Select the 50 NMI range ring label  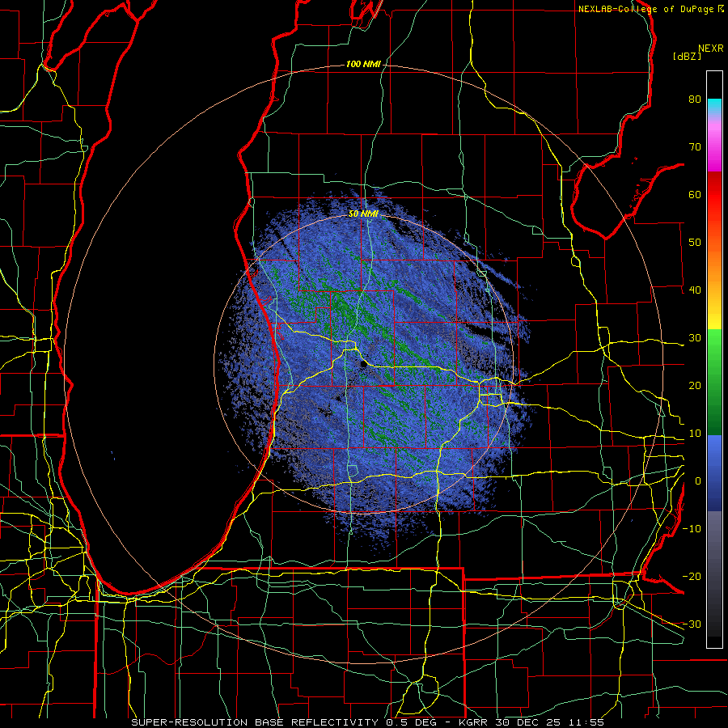point(363,214)
